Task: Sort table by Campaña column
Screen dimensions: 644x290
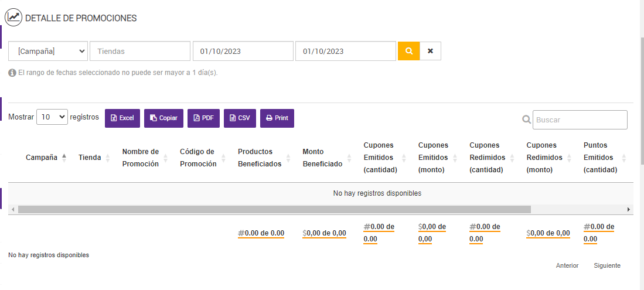Action: click(46, 158)
